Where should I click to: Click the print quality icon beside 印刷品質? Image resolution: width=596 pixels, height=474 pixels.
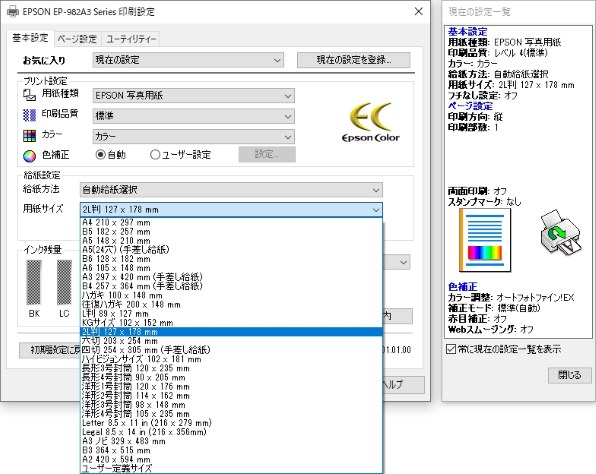click(29, 115)
